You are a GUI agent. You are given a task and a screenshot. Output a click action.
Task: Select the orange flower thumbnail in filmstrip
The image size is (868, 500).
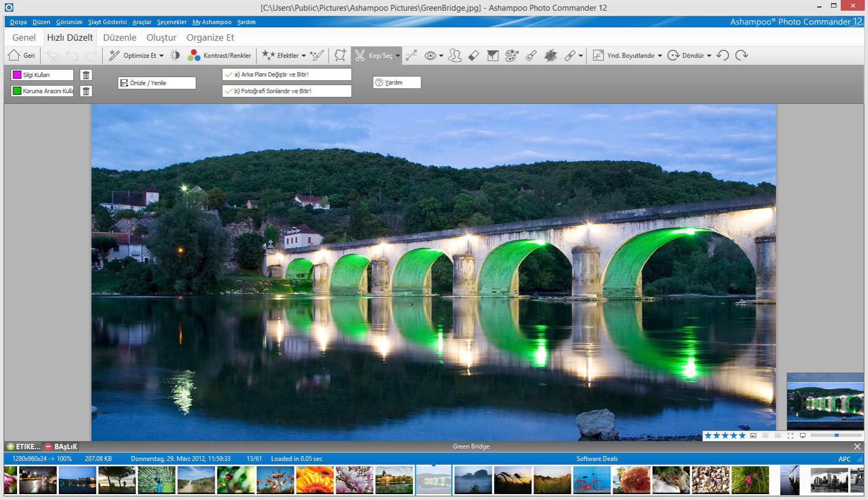[x=315, y=480]
